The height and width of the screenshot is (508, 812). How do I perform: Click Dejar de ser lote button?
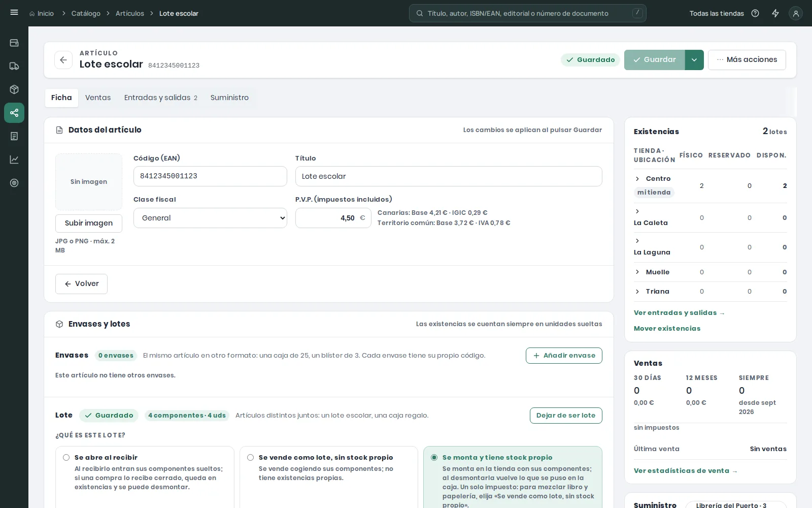tap(566, 416)
